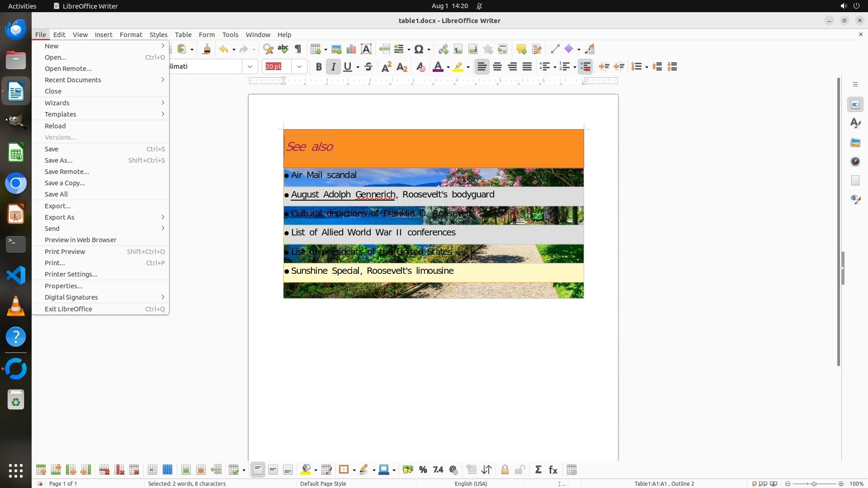Enable Justified paragraph alignment
The image size is (868, 488).
coord(527,67)
